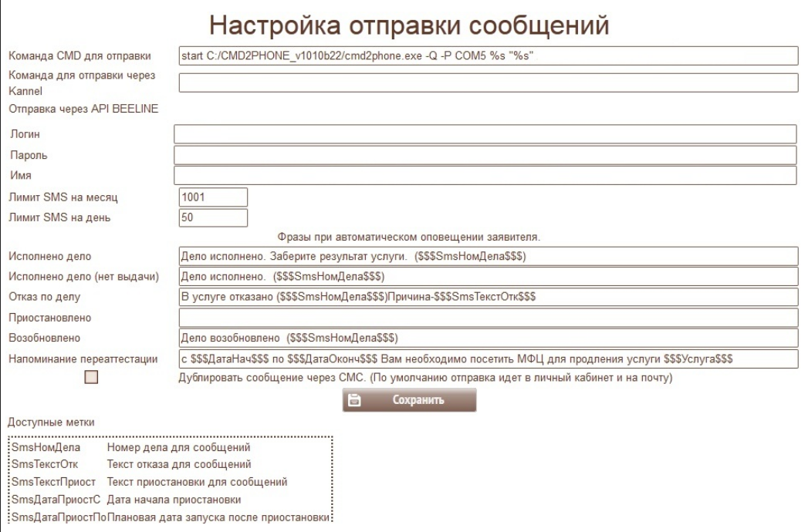Image resolution: width=808 pixels, height=532 pixels.
Task: Select the empty Приостановлено field
Action: click(x=487, y=318)
